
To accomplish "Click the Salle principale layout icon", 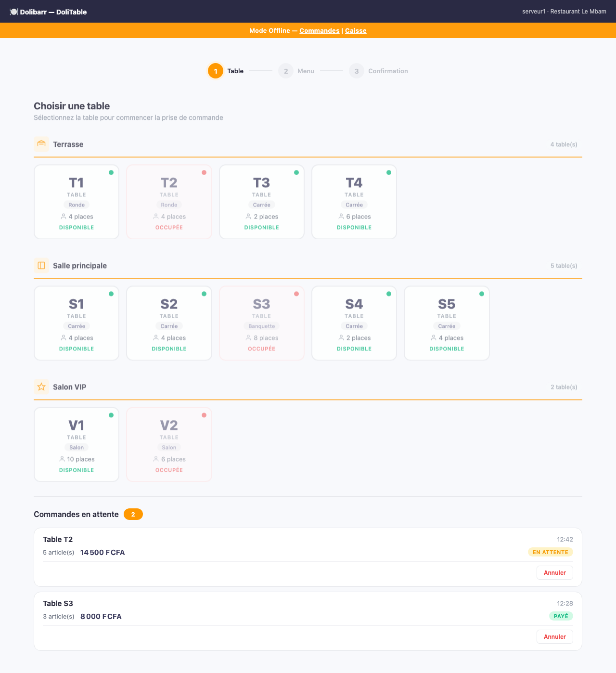I will [x=41, y=265].
